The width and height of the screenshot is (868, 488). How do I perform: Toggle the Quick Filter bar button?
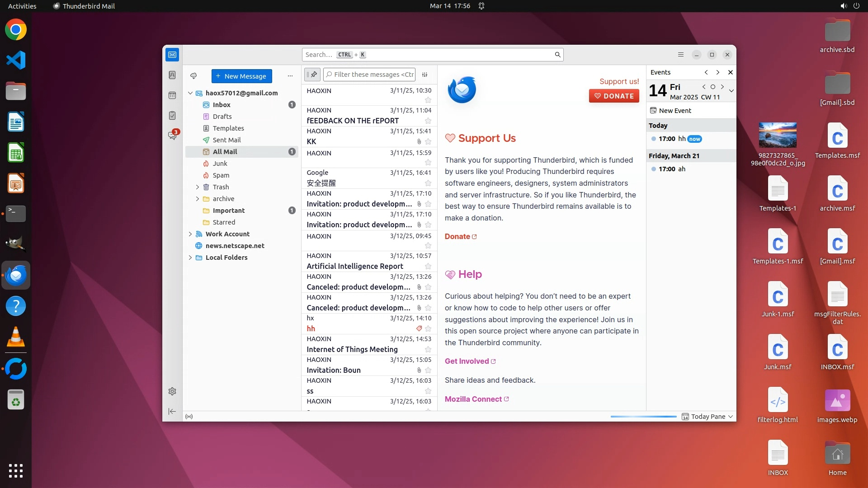(312, 75)
